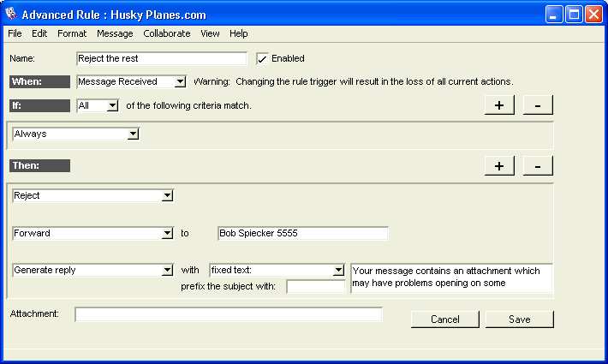Click the reply text box about attachment
608x364 pixels.
pyautogui.click(x=451, y=278)
